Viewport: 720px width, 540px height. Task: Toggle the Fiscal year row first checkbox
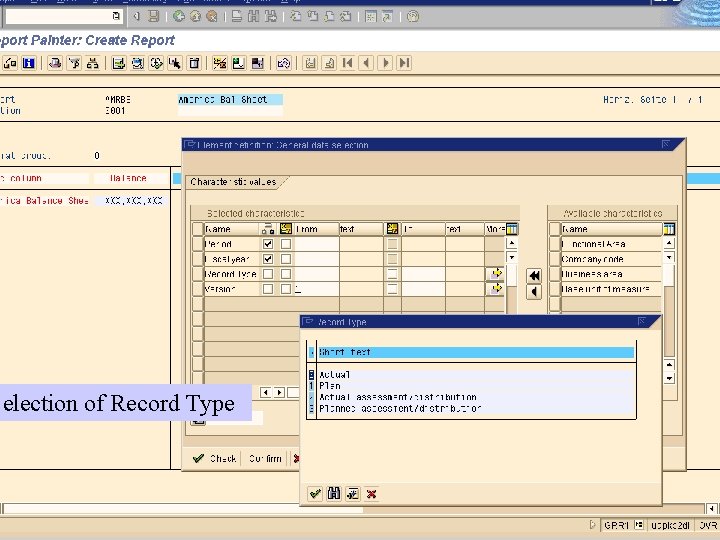267,259
